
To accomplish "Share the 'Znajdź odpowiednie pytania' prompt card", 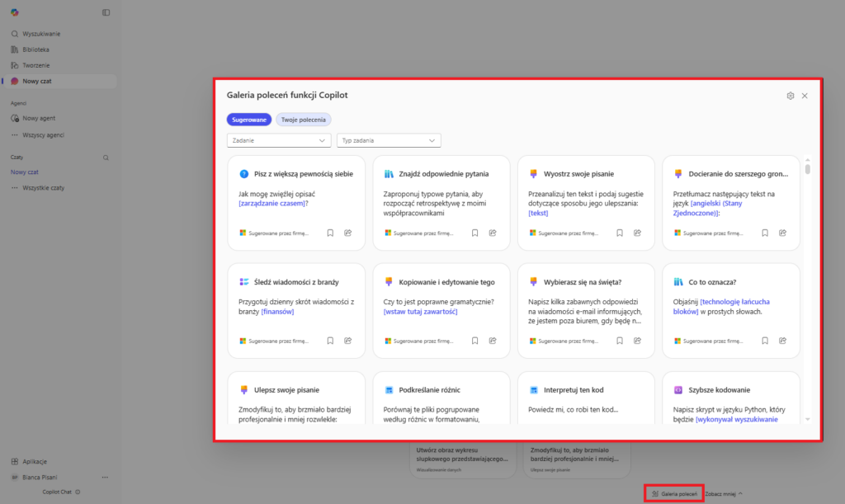I will pos(493,233).
